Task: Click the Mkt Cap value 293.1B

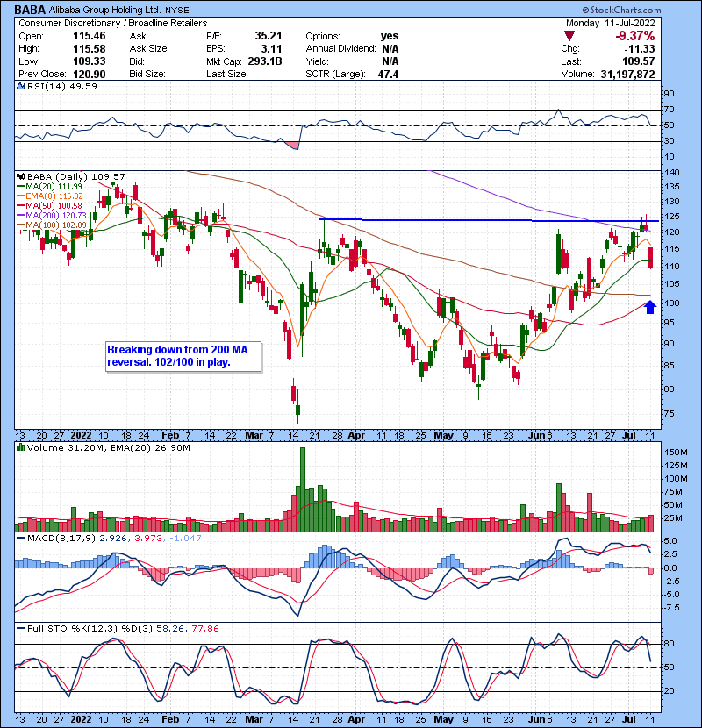Action: 264,61
